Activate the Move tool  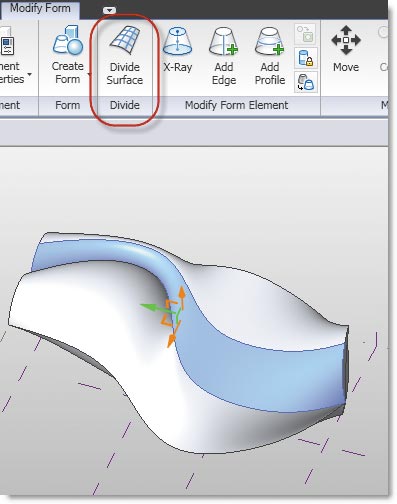tap(346, 49)
